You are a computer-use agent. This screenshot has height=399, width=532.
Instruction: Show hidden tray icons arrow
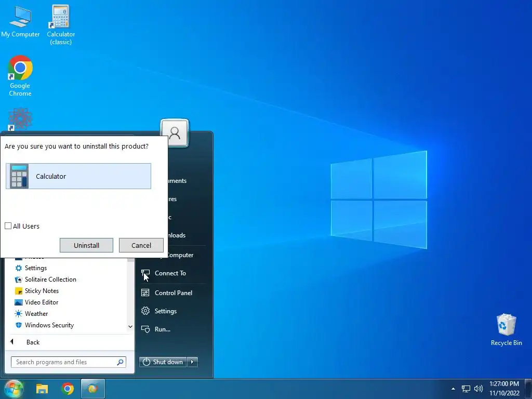pyautogui.click(x=453, y=389)
